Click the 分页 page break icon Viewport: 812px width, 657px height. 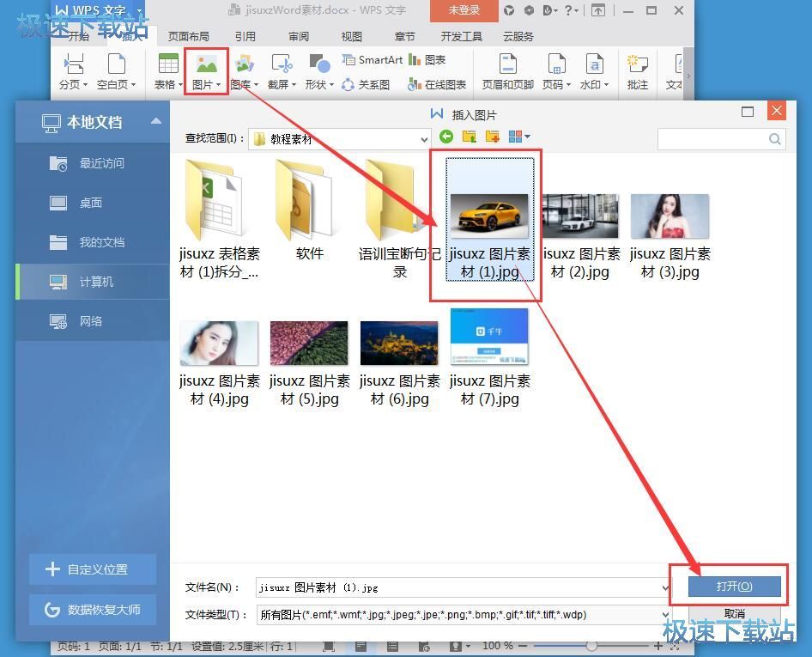(x=73, y=64)
